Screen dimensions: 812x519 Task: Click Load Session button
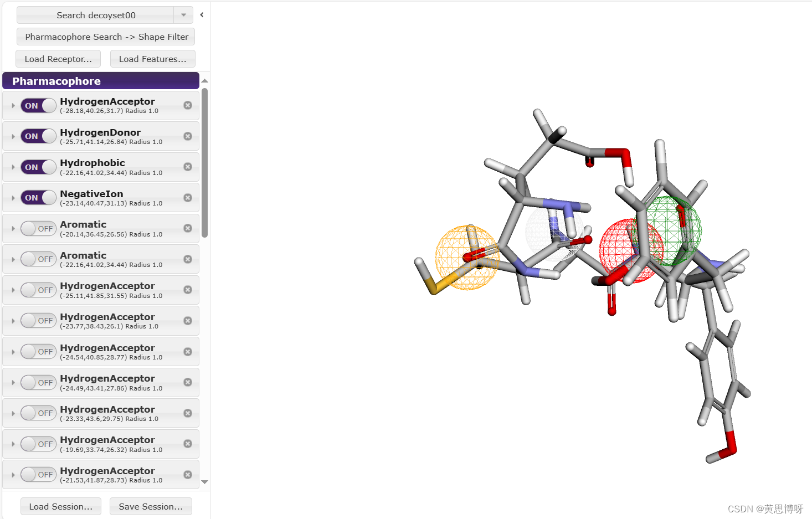[x=61, y=506]
